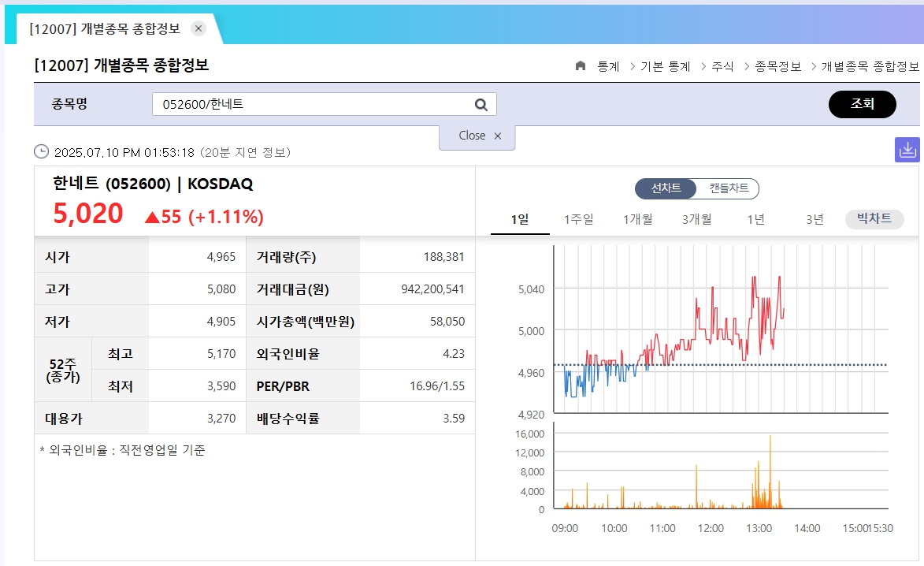Select the 1일 chart period tab

(520, 220)
